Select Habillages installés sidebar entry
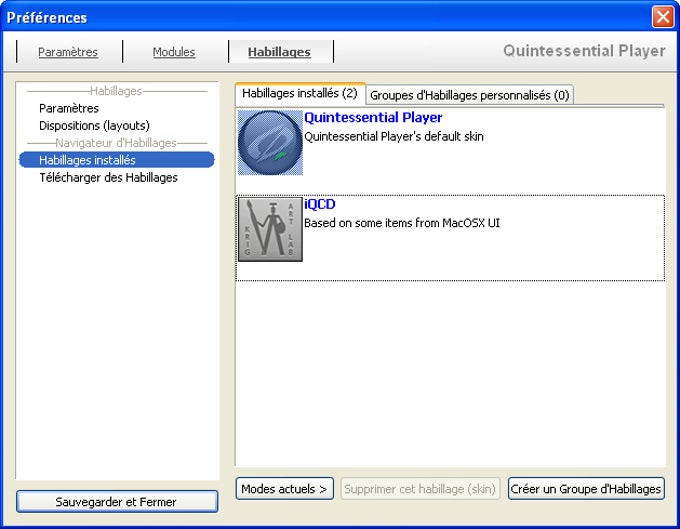The width and height of the screenshot is (680, 529). (x=117, y=160)
